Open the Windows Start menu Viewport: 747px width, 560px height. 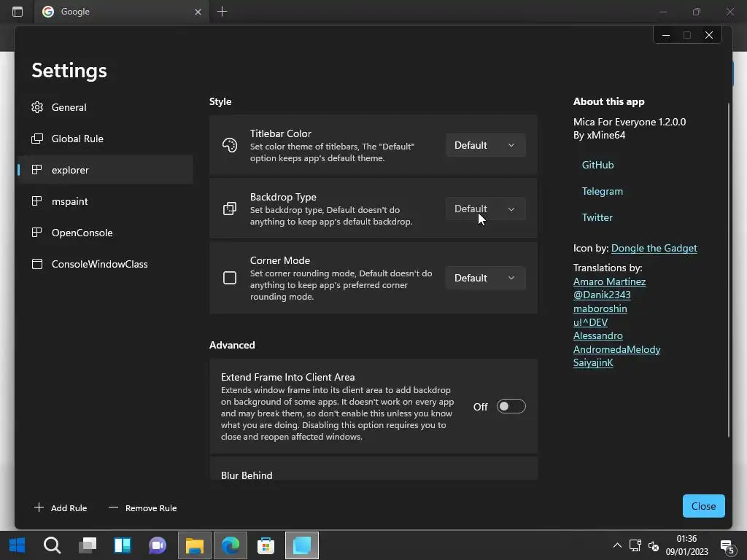[x=18, y=545]
